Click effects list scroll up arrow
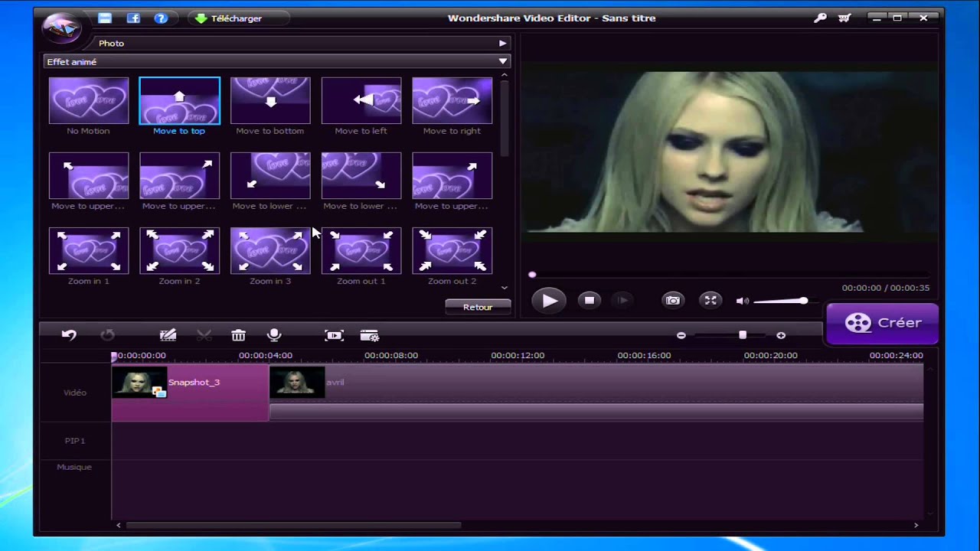This screenshot has width=980, height=551. 504,75
